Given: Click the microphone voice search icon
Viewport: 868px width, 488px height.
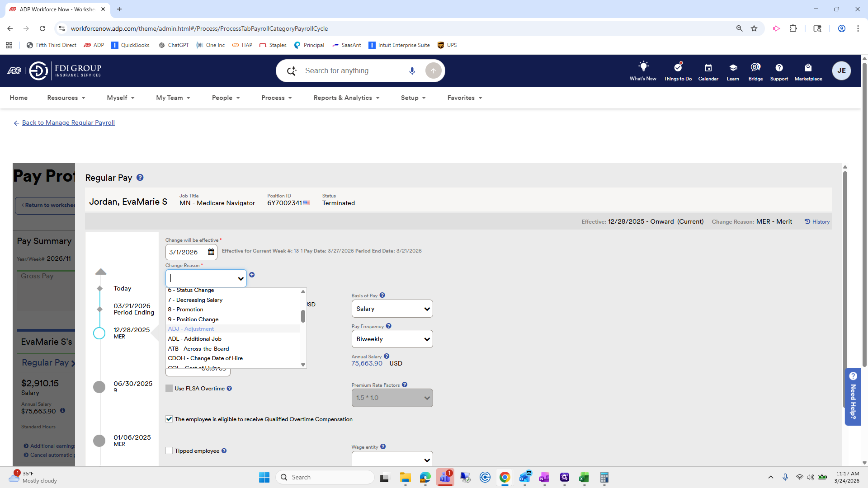Looking at the screenshot, I should pos(412,71).
